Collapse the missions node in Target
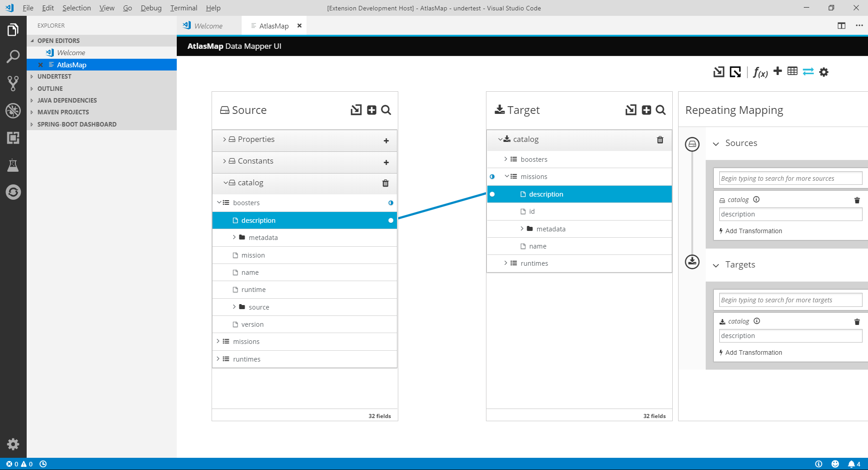Viewport: 868px width, 470px height. click(x=506, y=176)
